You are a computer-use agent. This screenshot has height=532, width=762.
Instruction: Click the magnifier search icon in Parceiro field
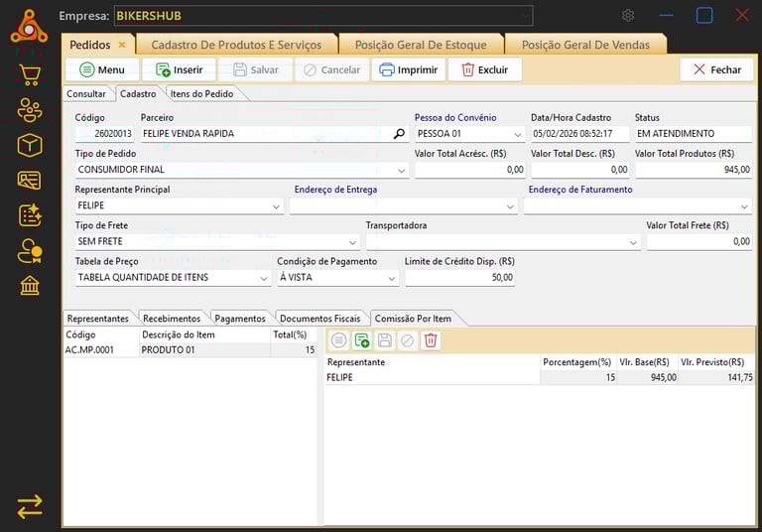[x=399, y=134]
